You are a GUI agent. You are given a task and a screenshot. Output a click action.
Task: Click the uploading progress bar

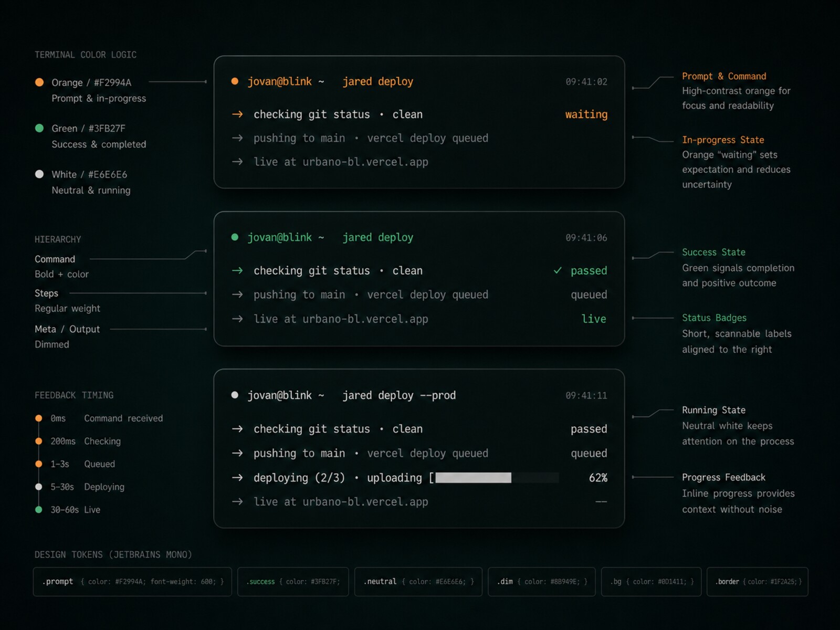[497, 477]
